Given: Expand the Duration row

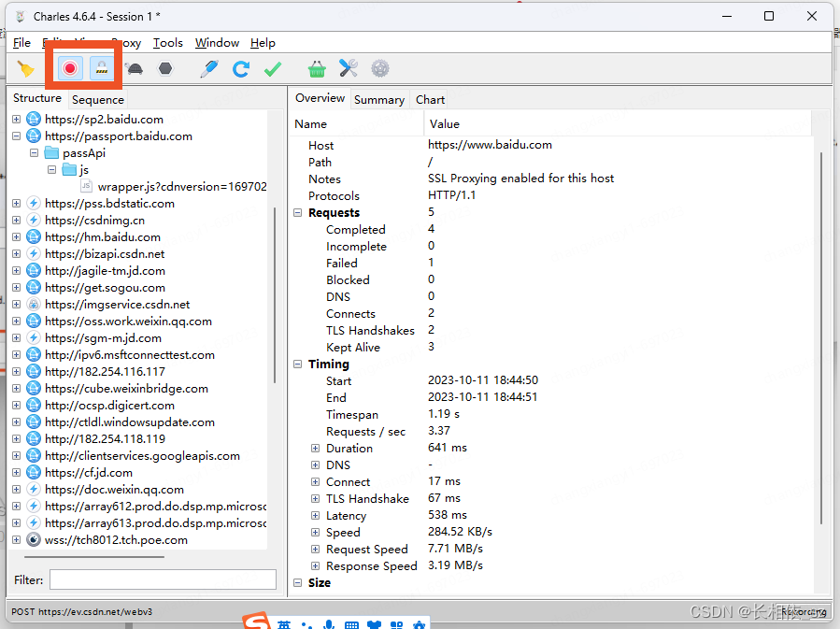Looking at the screenshot, I should (316, 448).
